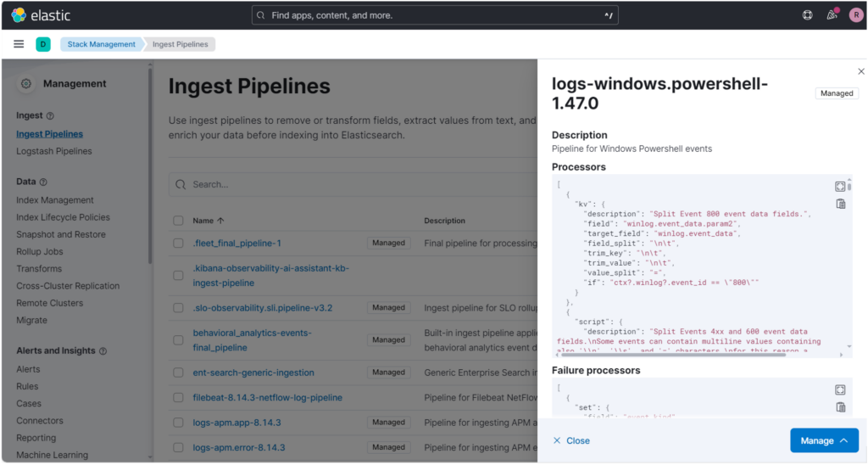Open the .fleet_final_pipeline-1 pipeline link

point(237,244)
